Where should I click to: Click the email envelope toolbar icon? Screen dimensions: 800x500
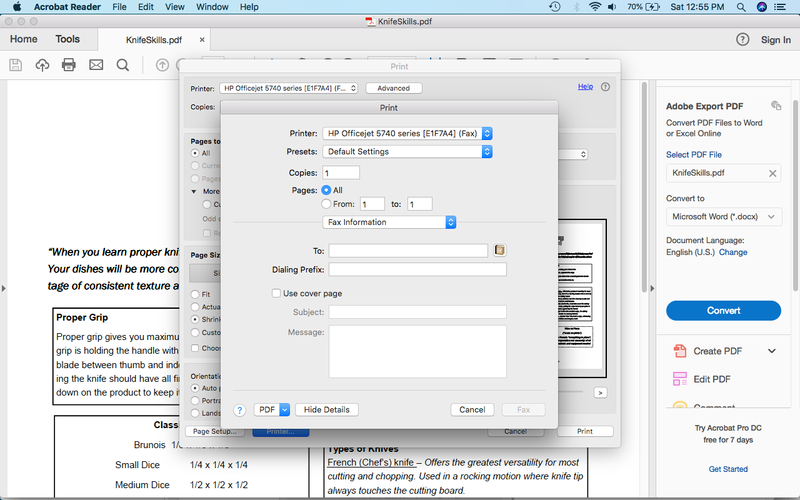click(x=96, y=65)
